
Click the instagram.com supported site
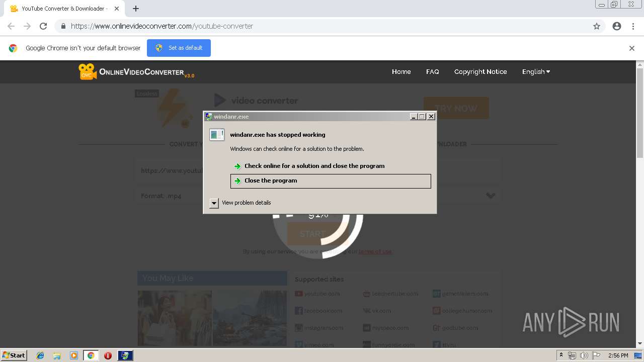(x=319, y=328)
